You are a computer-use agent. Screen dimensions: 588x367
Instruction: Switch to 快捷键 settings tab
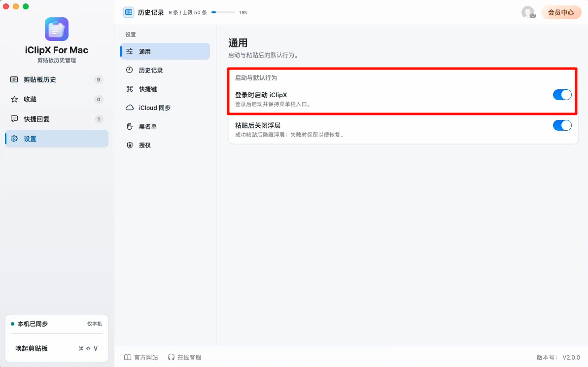[x=165, y=89]
